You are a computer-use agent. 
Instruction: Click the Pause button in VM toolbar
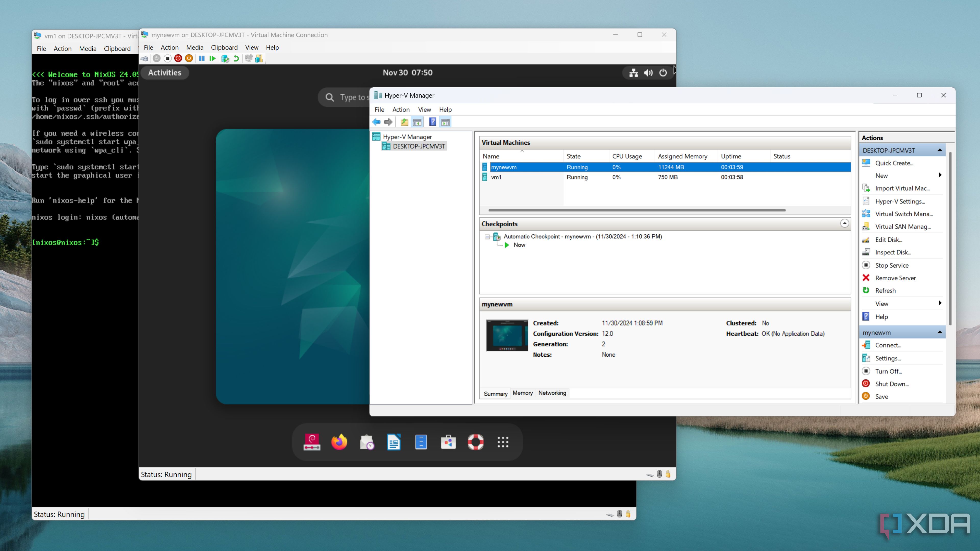[202, 59]
